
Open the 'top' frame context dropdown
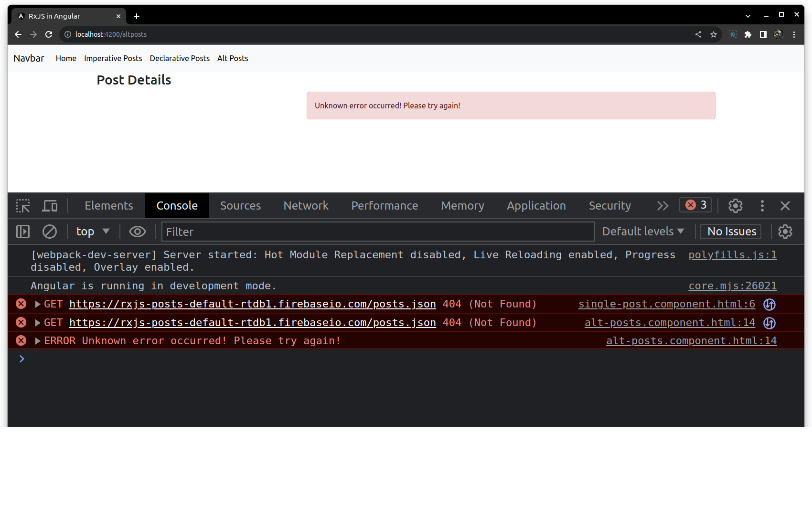pyautogui.click(x=92, y=232)
